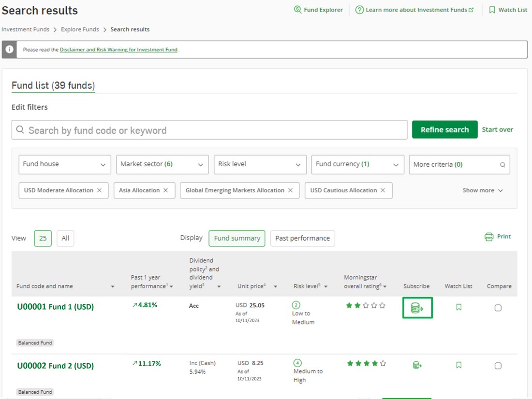Subscribe to Fund 1 using the coins icon
This screenshot has height=399, width=532.
[417, 307]
